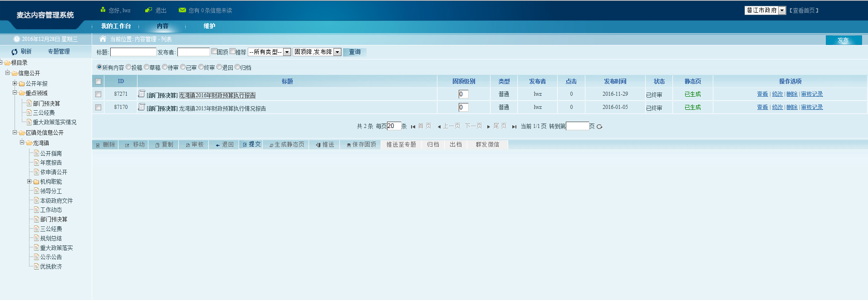Click the envelope unread messages icon

182,10
